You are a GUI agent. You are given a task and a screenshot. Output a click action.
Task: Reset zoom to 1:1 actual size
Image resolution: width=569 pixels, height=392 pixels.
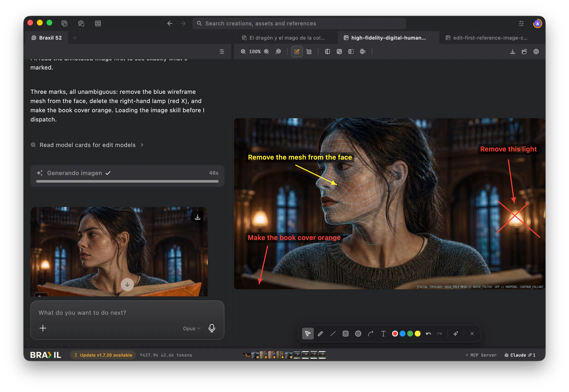pyautogui.click(x=278, y=52)
